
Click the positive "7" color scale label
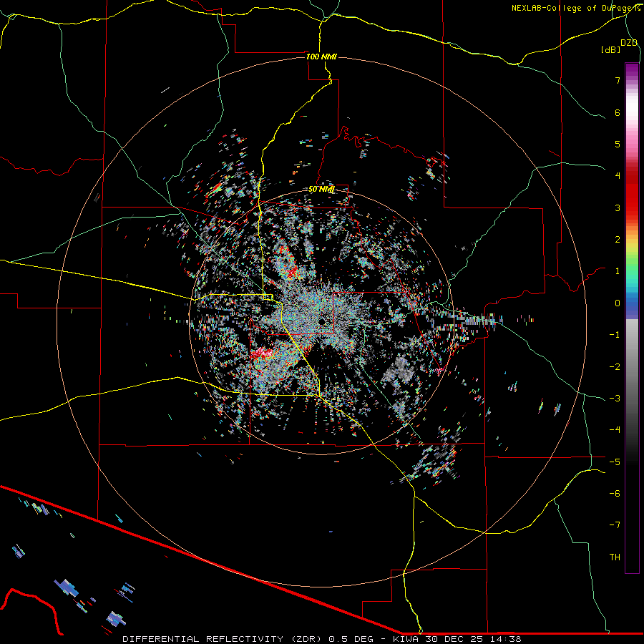pyautogui.click(x=618, y=80)
